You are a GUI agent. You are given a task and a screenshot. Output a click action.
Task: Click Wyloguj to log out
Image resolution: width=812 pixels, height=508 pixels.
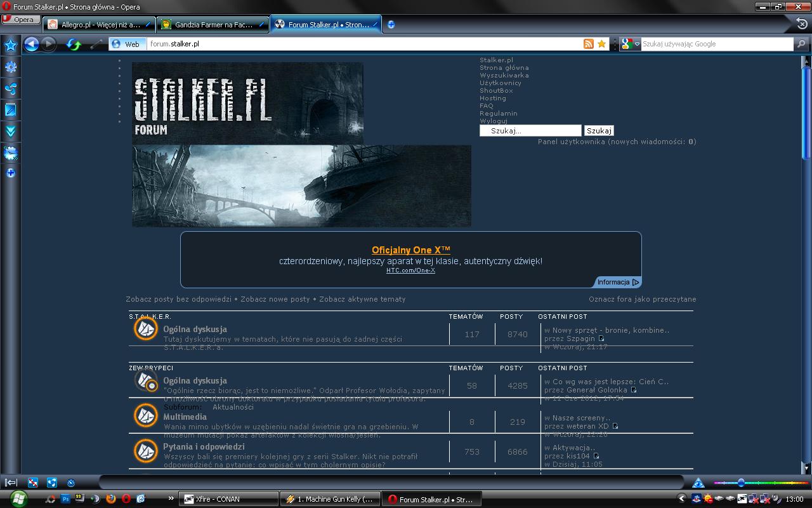coord(494,121)
